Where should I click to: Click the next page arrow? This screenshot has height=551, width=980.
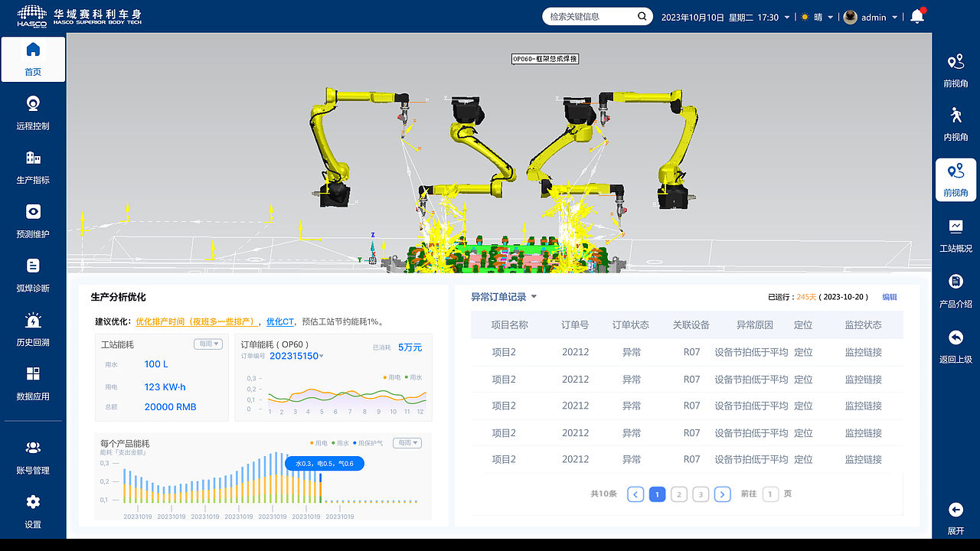click(x=723, y=494)
